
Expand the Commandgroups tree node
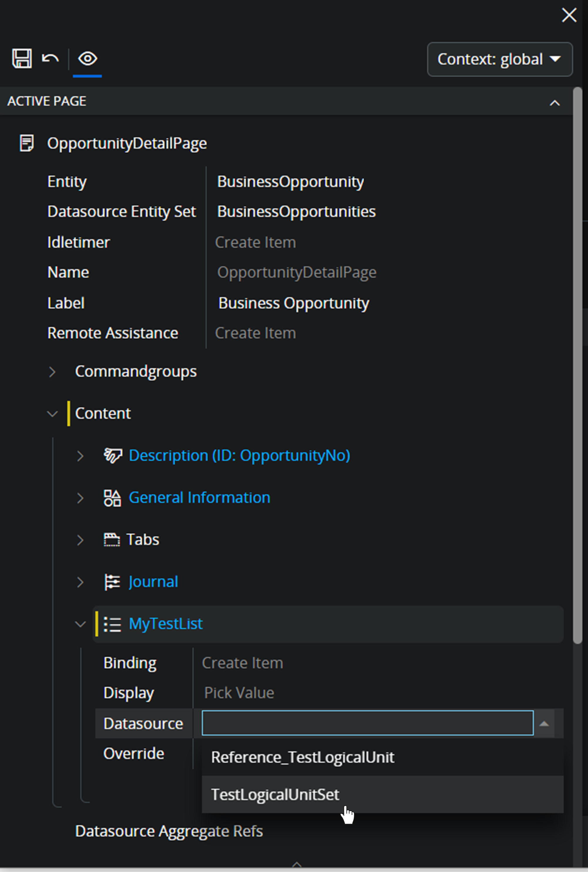tap(52, 372)
